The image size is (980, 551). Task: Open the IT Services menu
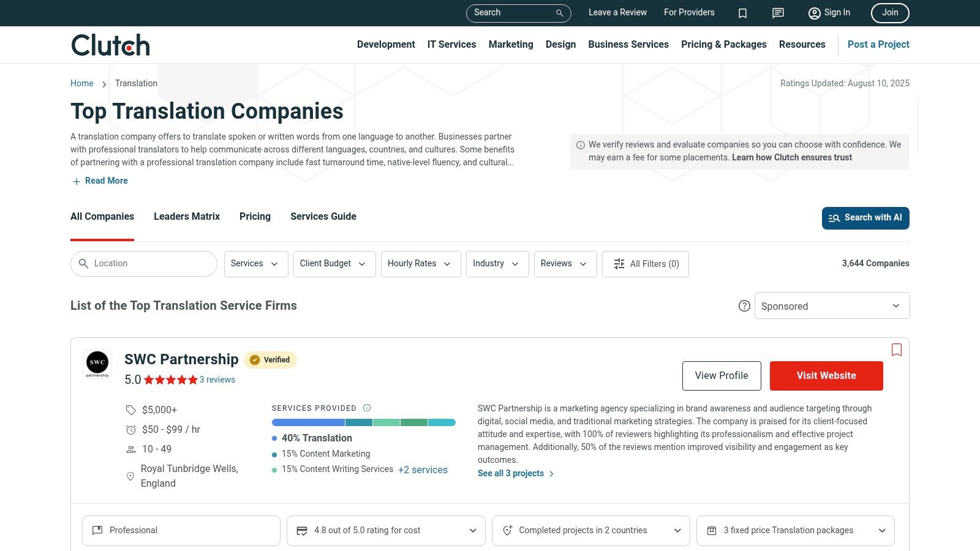pos(451,45)
